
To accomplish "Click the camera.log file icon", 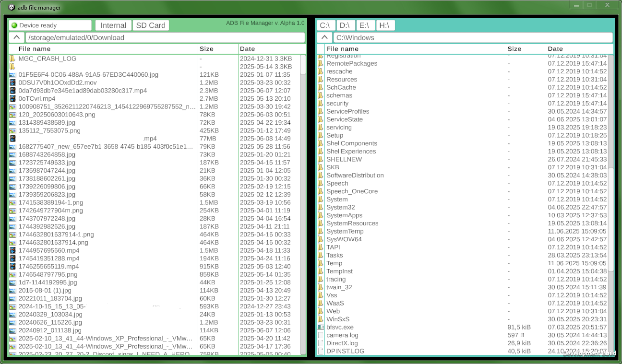I will point(320,335).
